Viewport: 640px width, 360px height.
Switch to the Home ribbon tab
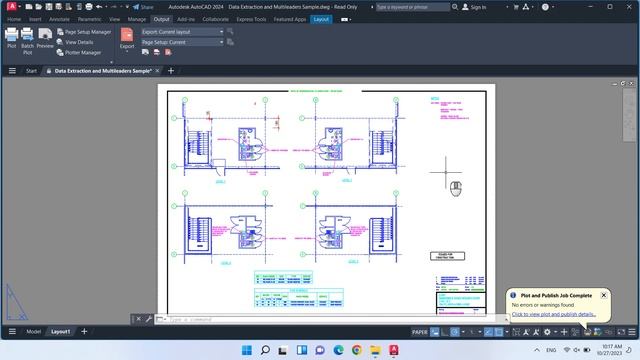[x=14, y=19]
